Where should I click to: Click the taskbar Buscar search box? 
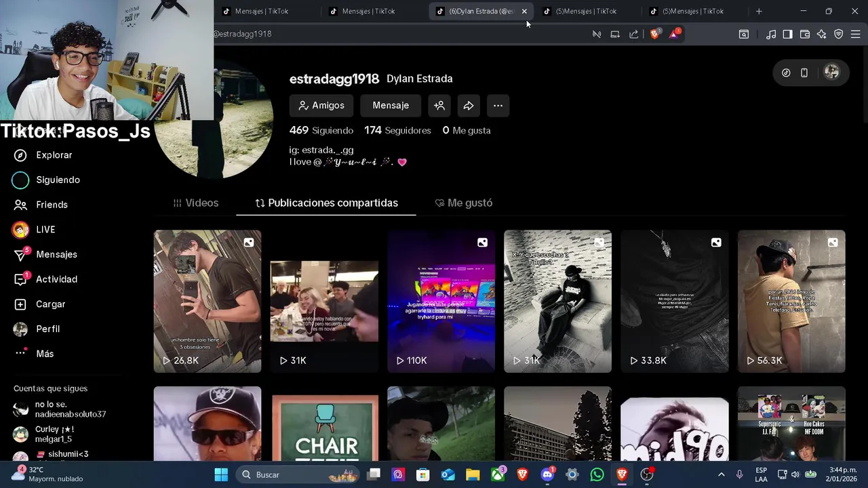298,474
